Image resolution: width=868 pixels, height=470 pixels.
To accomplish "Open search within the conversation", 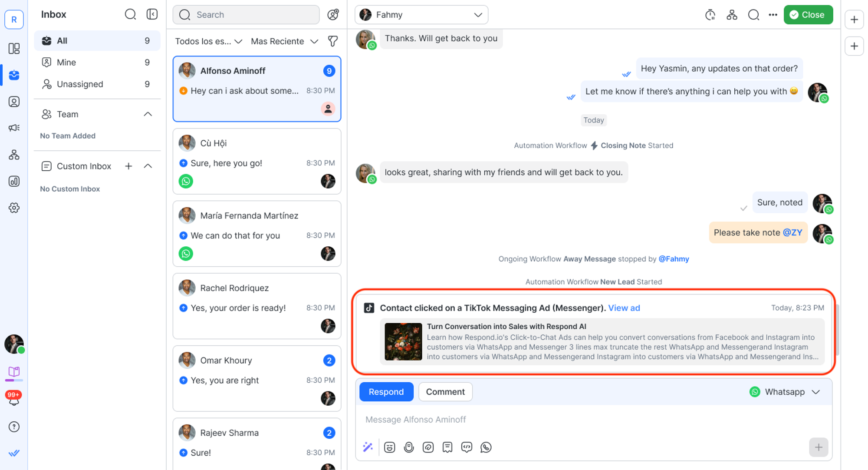I will (753, 14).
